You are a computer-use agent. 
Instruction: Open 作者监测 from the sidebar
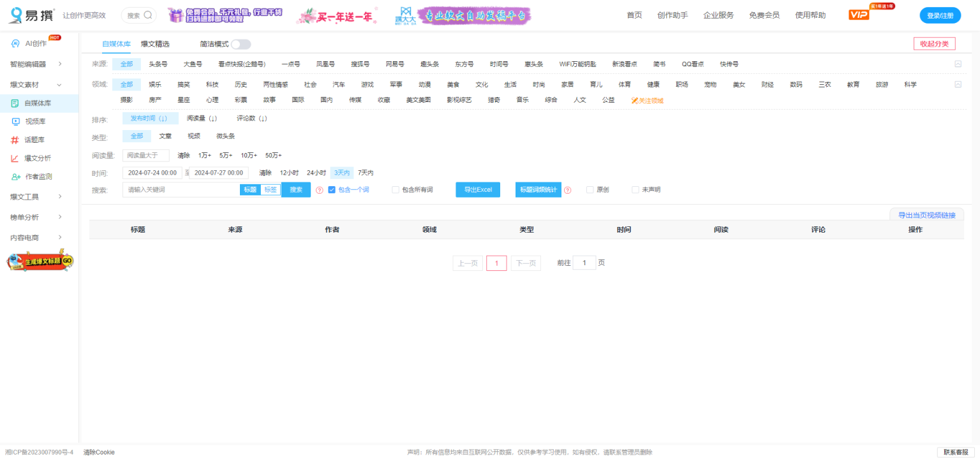pos(15,176)
